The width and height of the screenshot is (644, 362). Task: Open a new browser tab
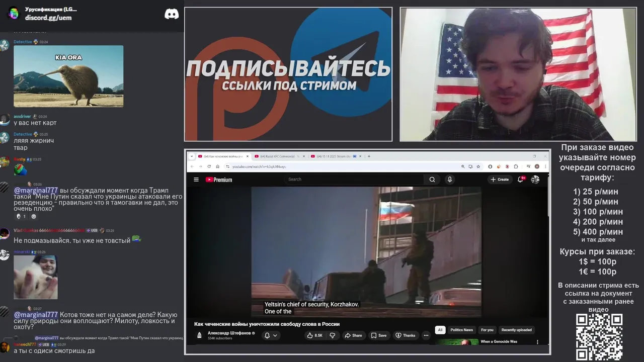point(369,156)
